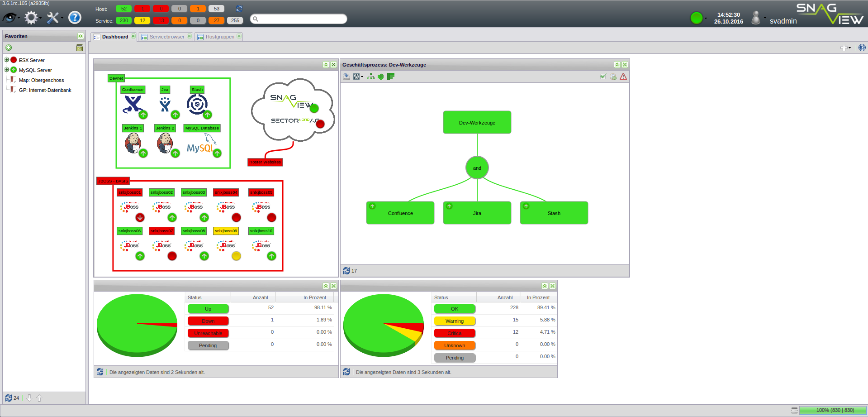Click the 100% progress bar in status bar
This screenshot has width=868, height=417.
point(833,410)
